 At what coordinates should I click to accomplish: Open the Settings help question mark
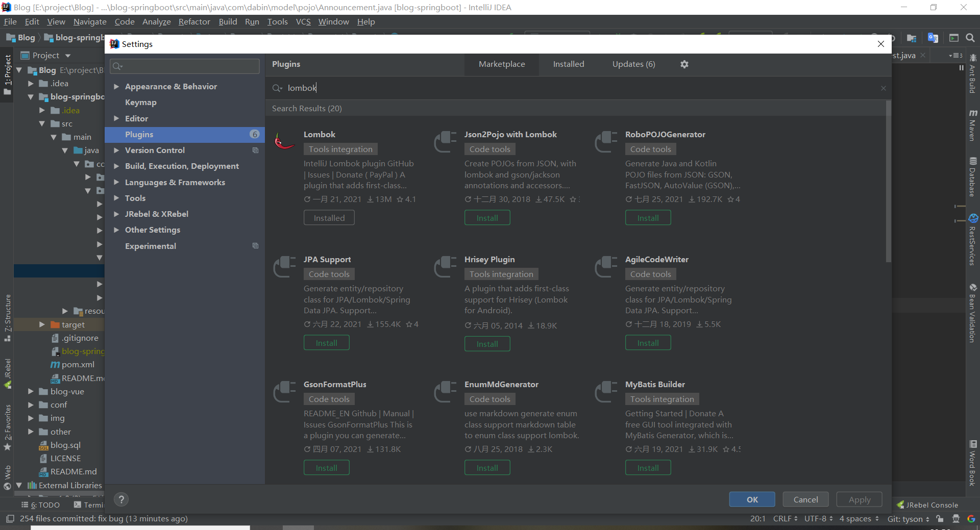coord(121,499)
